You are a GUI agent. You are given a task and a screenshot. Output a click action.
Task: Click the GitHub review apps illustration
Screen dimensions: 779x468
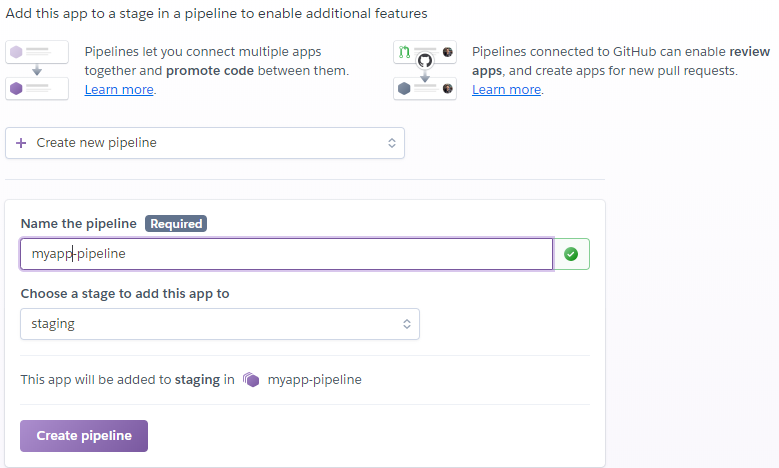tap(425, 70)
